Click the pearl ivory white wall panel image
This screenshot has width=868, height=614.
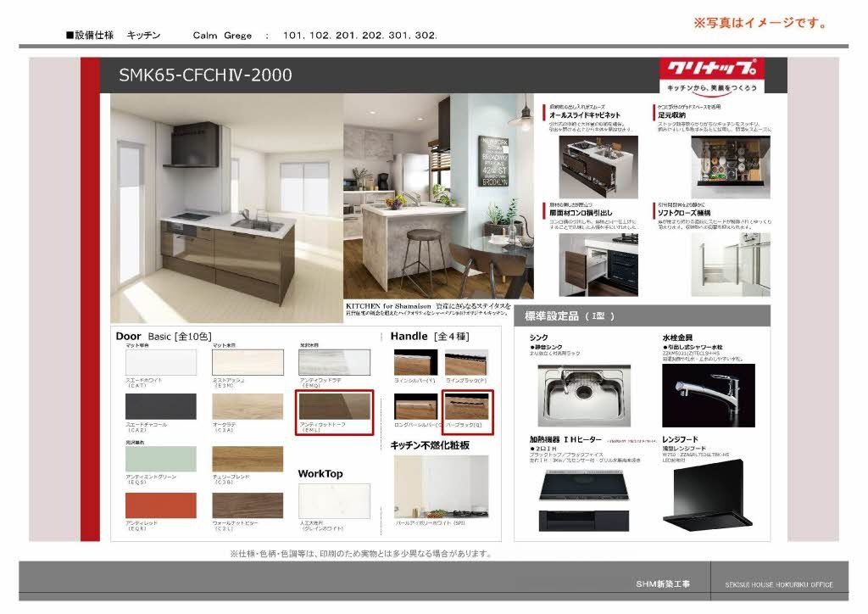pos(441,487)
